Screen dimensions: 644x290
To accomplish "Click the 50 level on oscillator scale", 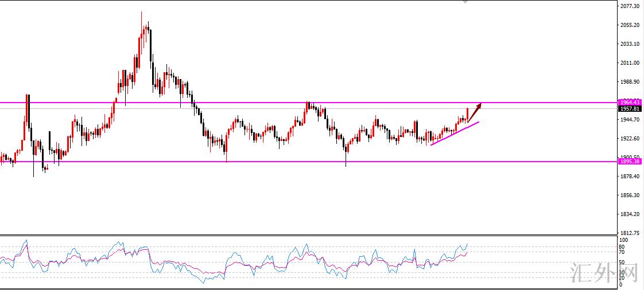I will [x=622, y=262].
